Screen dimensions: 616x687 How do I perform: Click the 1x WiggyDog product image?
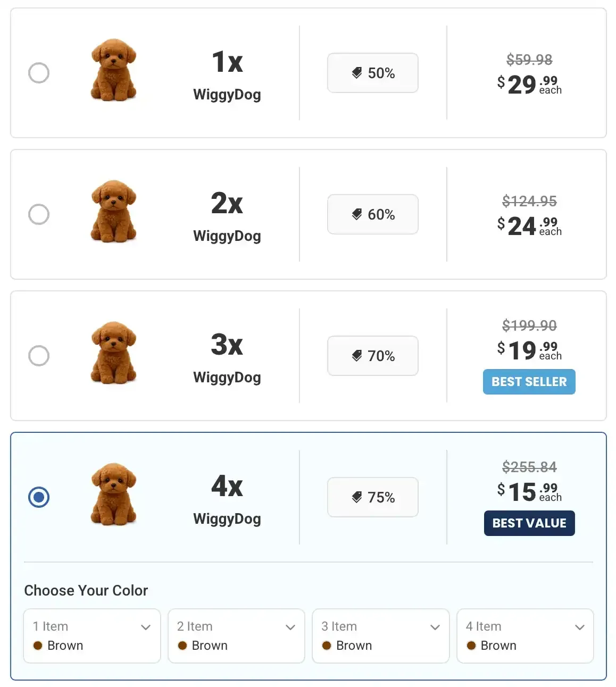point(114,70)
